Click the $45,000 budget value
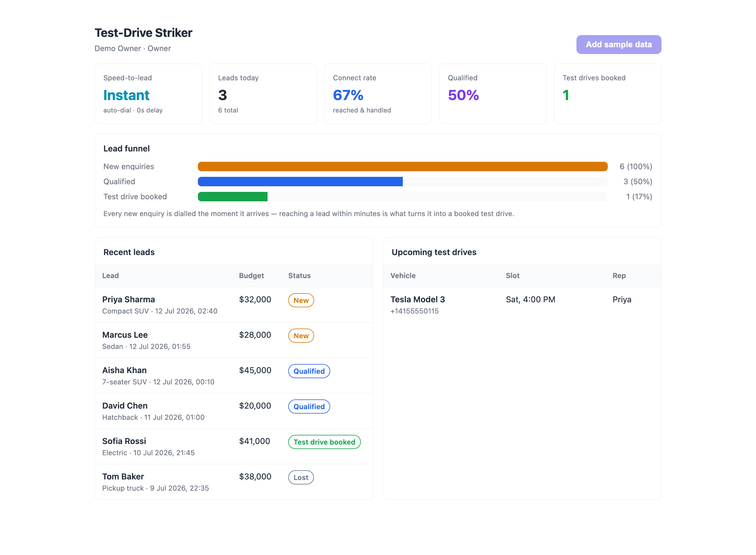Viewport: 756px width, 555px height. pyautogui.click(x=255, y=370)
